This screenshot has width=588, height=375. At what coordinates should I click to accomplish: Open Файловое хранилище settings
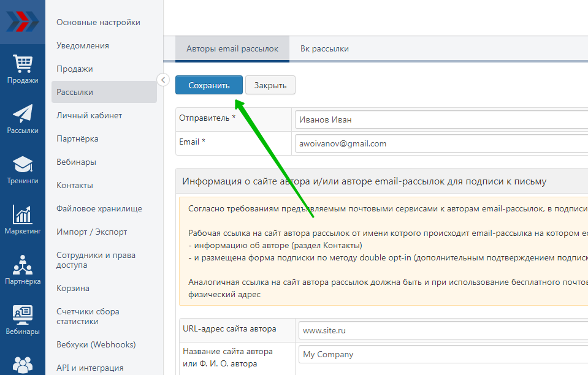click(x=99, y=209)
